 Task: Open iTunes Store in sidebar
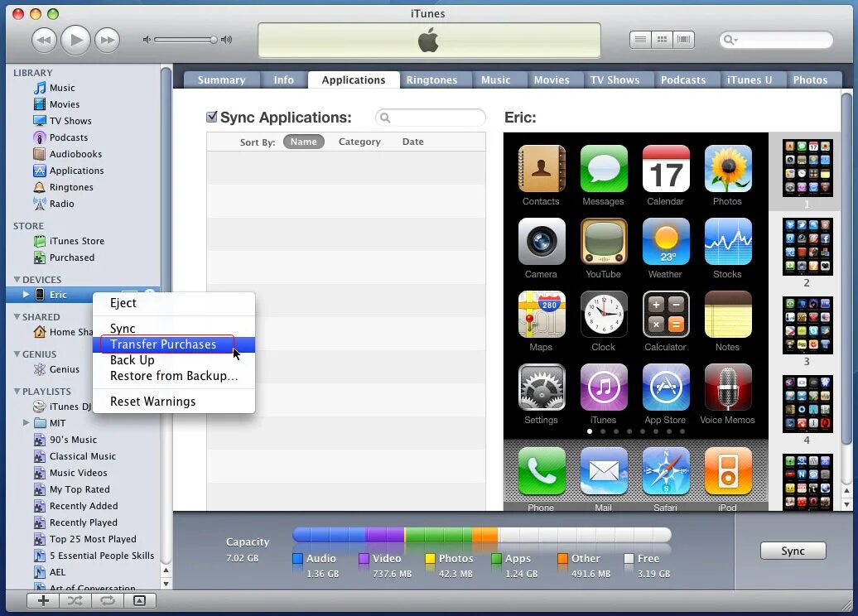pyautogui.click(x=76, y=241)
